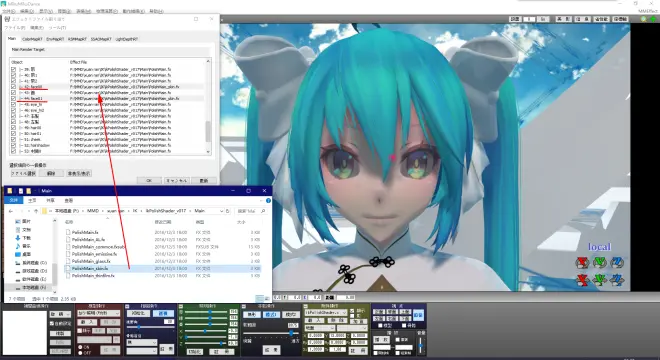
Task: Open the address bar history dropdown in explorer
Action: point(221,211)
